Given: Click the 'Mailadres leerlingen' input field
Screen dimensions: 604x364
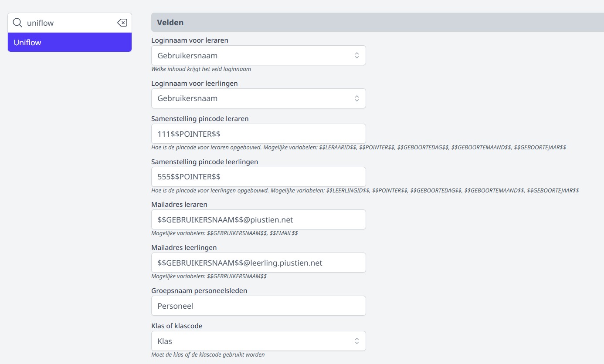Looking at the screenshot, I should tap(258, 262).
